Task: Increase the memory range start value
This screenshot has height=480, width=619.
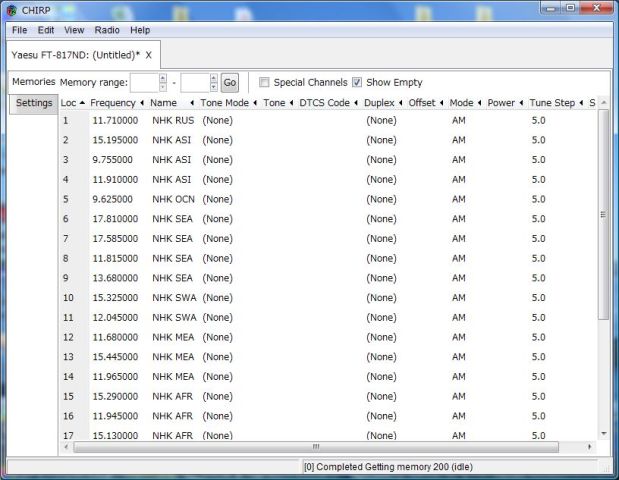Action: [x=163, y=78]
